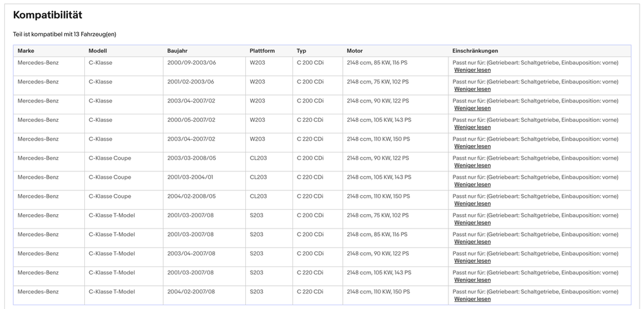Click '2148 ccm, 105 KW, 143 PS' in the CL203 row

(379, 177)
